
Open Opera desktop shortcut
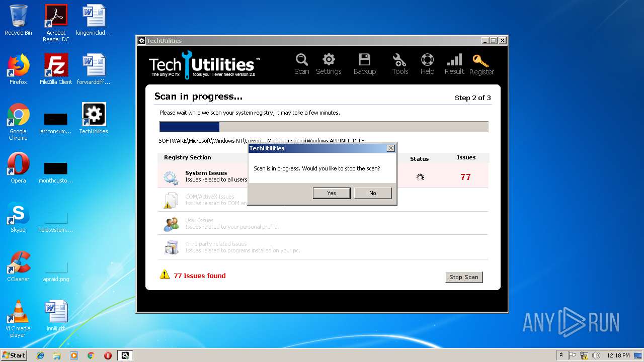click(x=18, y=168)
